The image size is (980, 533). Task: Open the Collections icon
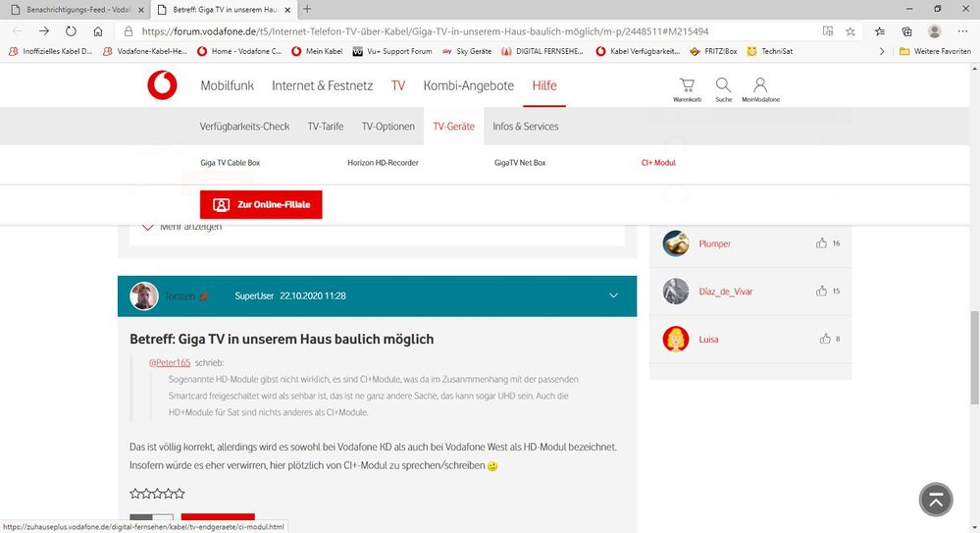click(906, 31)
